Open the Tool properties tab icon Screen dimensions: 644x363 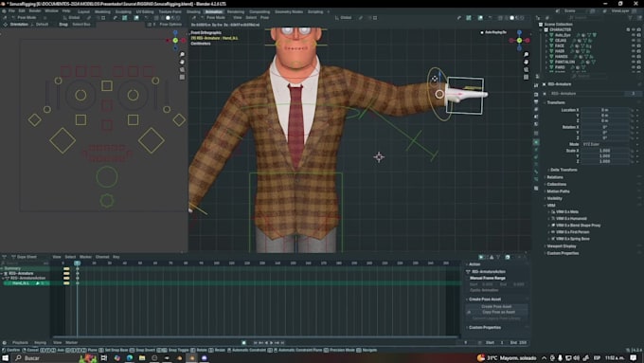(x=536, y=85)
